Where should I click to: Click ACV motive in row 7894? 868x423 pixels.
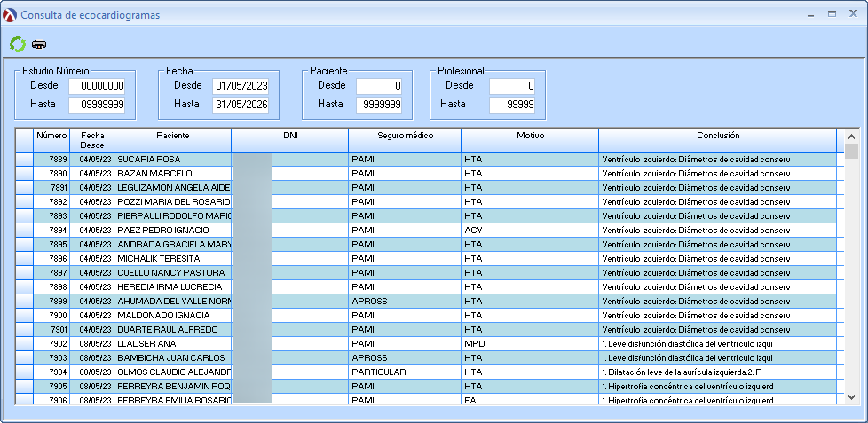[x=473, y=230]
